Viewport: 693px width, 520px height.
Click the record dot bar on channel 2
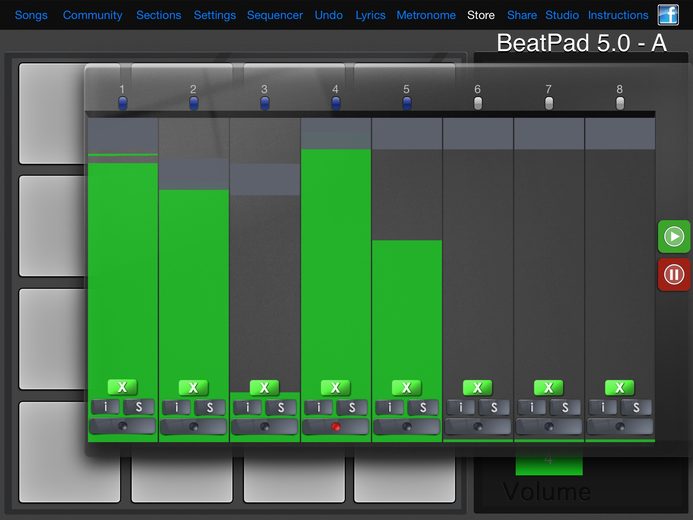(194, 426)
